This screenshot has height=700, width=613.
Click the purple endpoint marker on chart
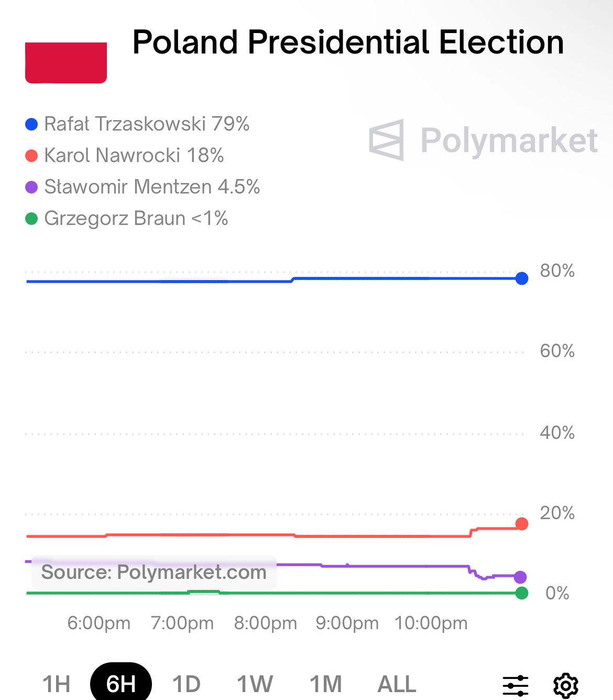pyautogui.click(x=520, y=577)
